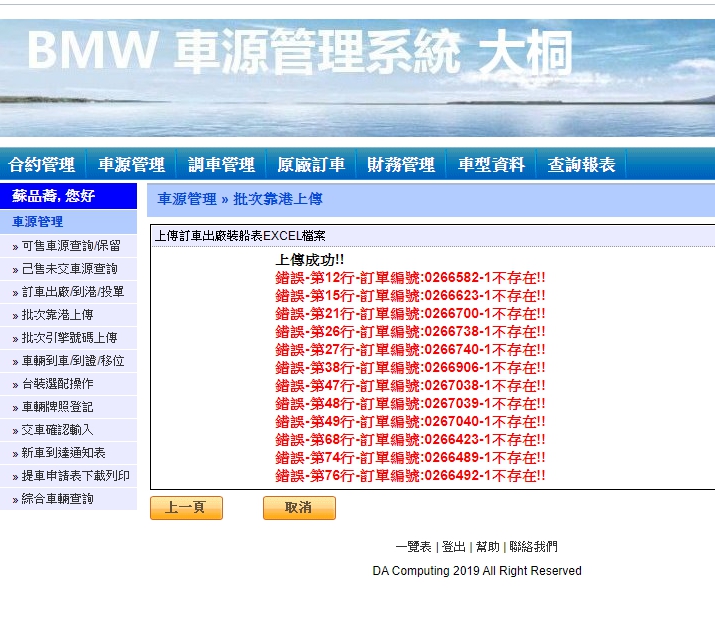This screenshot has width=715, height=630.
Task: Open the 調車管理 menu
Action: [x=221, y=165]
